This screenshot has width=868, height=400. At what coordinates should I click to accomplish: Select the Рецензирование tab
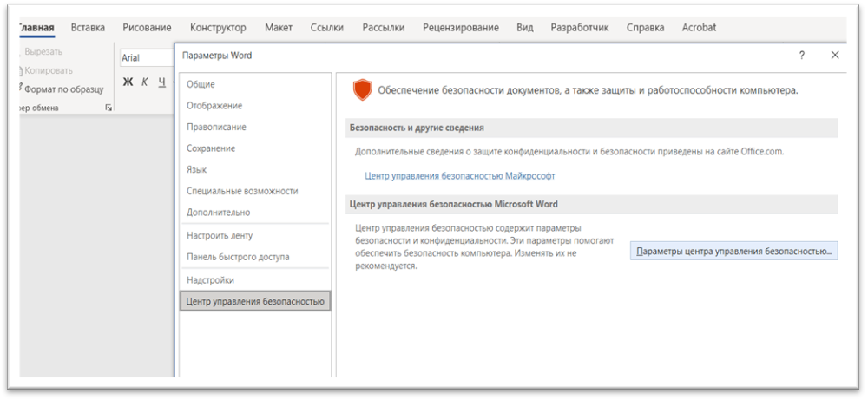click(x=461, y=27)
